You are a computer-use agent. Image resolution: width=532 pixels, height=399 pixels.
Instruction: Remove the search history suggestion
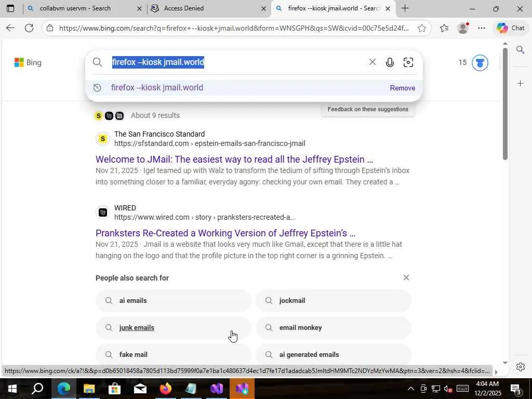[403, 88]
